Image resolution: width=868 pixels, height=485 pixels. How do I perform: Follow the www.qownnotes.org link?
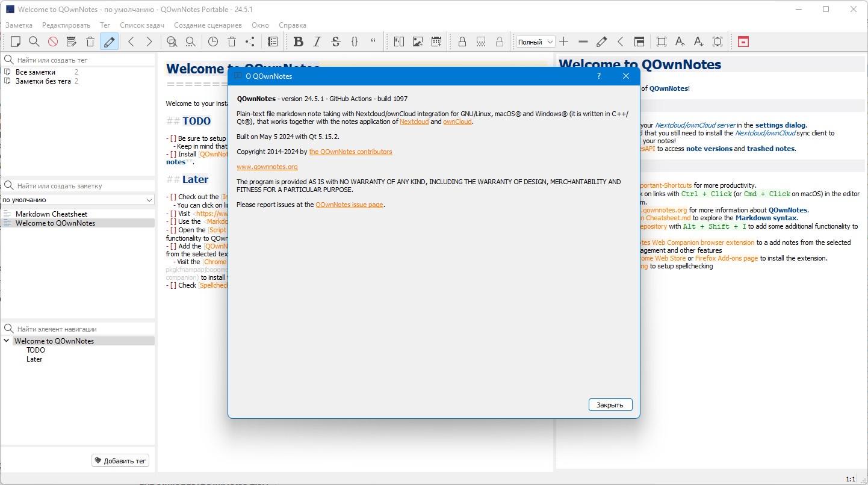coord(267,167)
